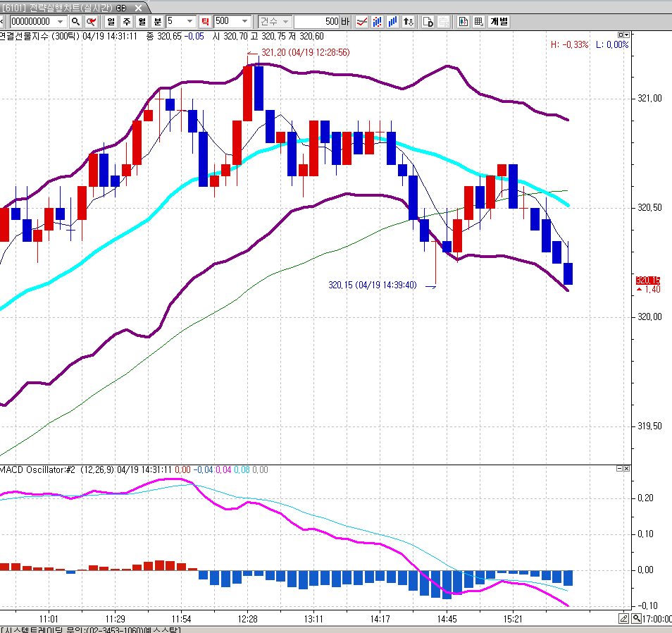
Task: Expand the symbol code 000000000 dropdown
Action: [x=60, y=21]
